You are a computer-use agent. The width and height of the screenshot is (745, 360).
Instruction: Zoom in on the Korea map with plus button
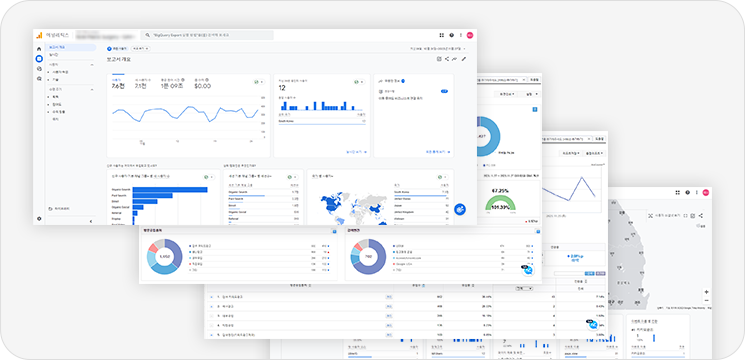click(707, 292)
